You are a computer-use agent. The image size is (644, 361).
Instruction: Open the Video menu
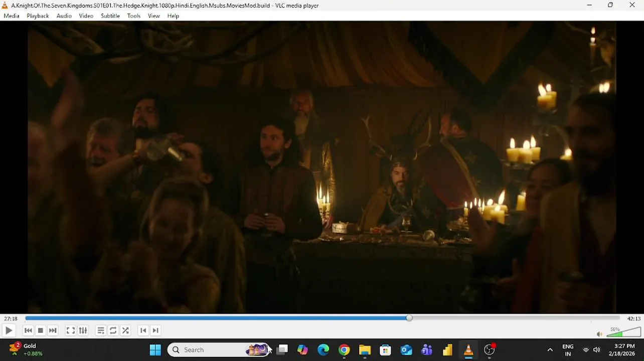(x=86, y=16)
